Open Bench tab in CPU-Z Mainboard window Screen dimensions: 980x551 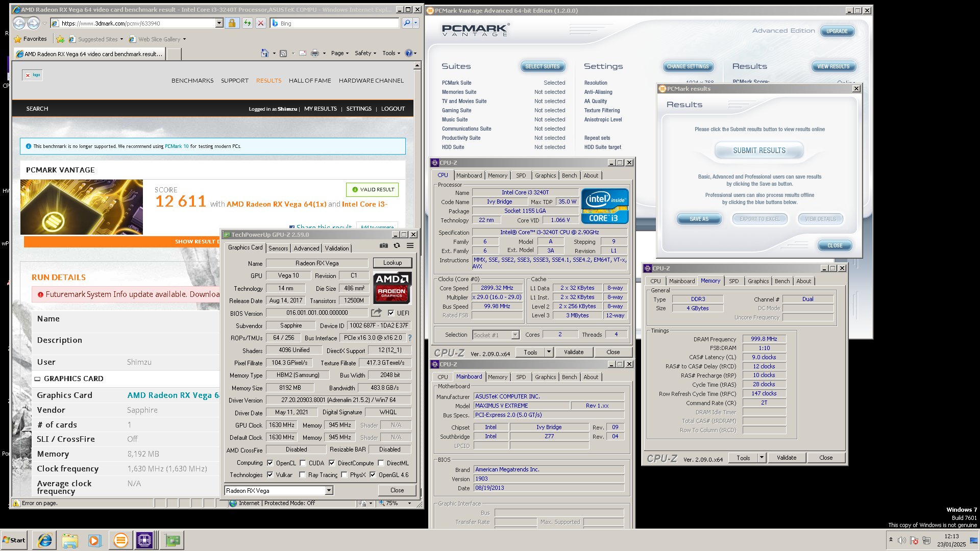click(569, 377)
